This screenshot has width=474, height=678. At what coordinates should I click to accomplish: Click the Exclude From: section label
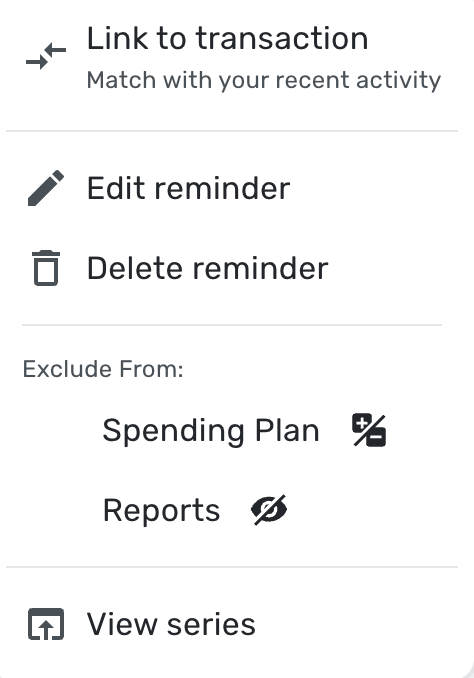click(103, 369)
